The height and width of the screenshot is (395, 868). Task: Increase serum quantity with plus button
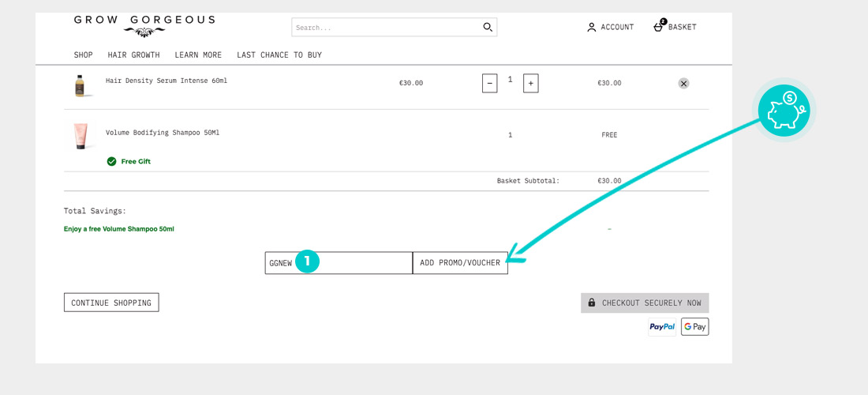pos(530,83)
